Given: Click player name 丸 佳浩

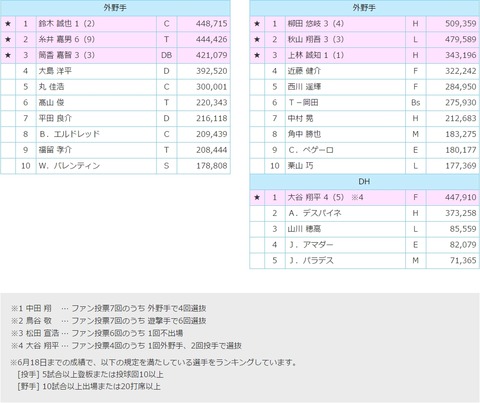Looking at the screenshot, I should (x=51, y=87).
